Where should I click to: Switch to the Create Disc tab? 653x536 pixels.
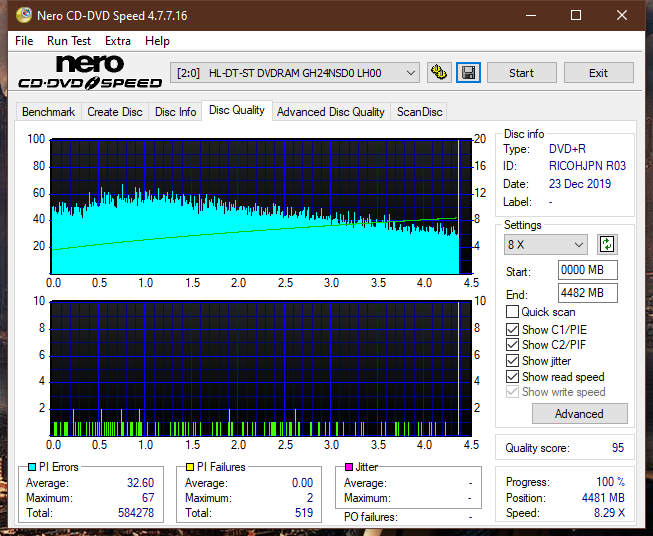pyautogui.click(x=115, y=112)
